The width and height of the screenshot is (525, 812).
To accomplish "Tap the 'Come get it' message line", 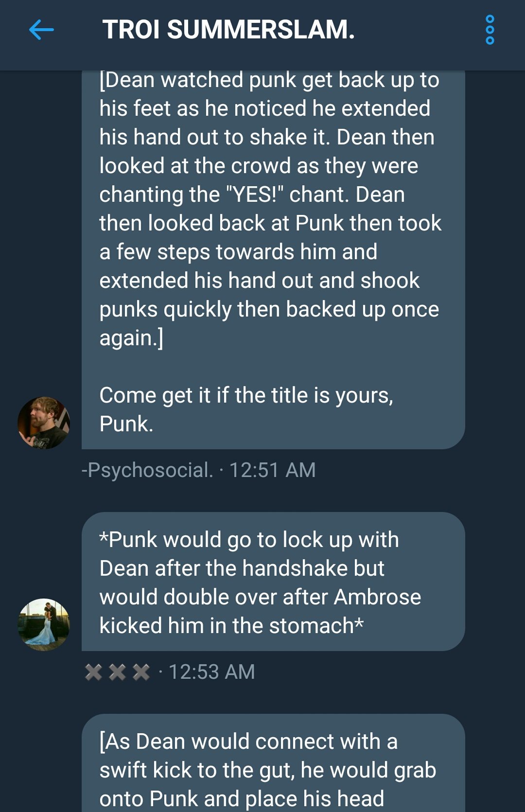I will click(246, 409).
